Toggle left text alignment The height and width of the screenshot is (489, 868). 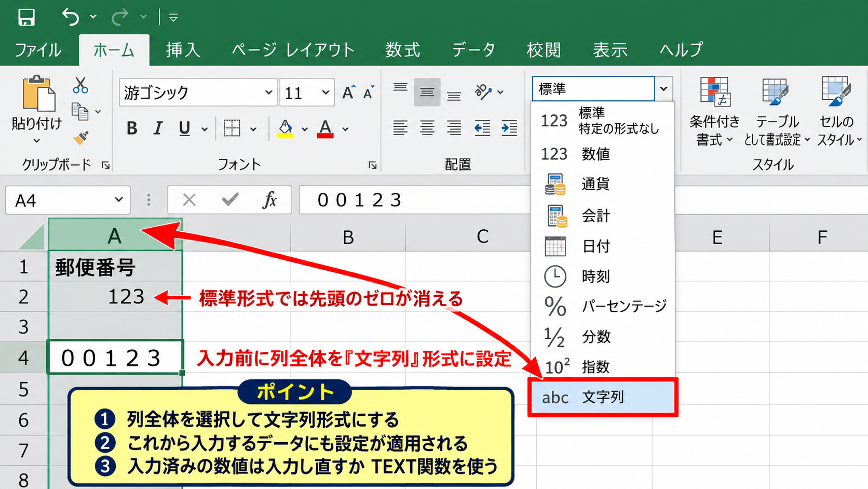pyautogui.click(x=400, y=128)
